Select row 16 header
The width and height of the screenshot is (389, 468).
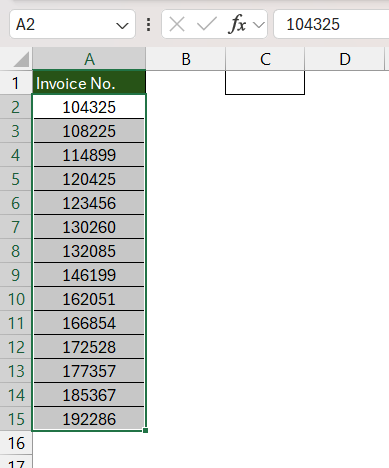[x=16, y=443]
